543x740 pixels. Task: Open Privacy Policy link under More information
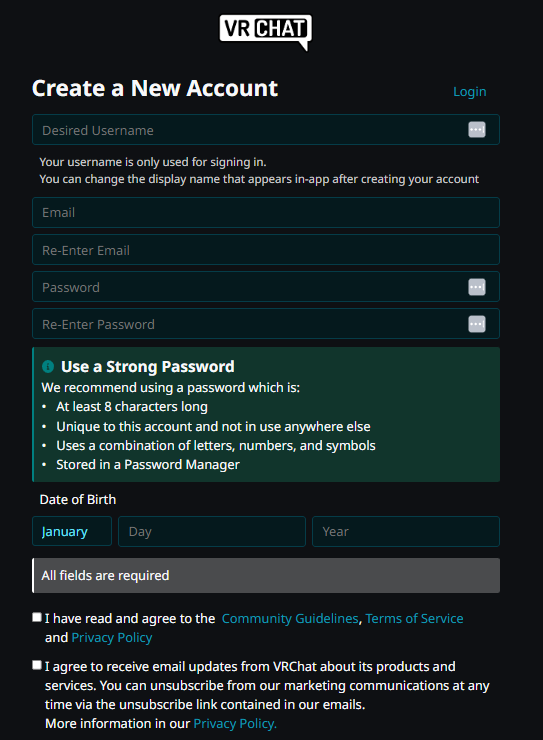point(235,723)
